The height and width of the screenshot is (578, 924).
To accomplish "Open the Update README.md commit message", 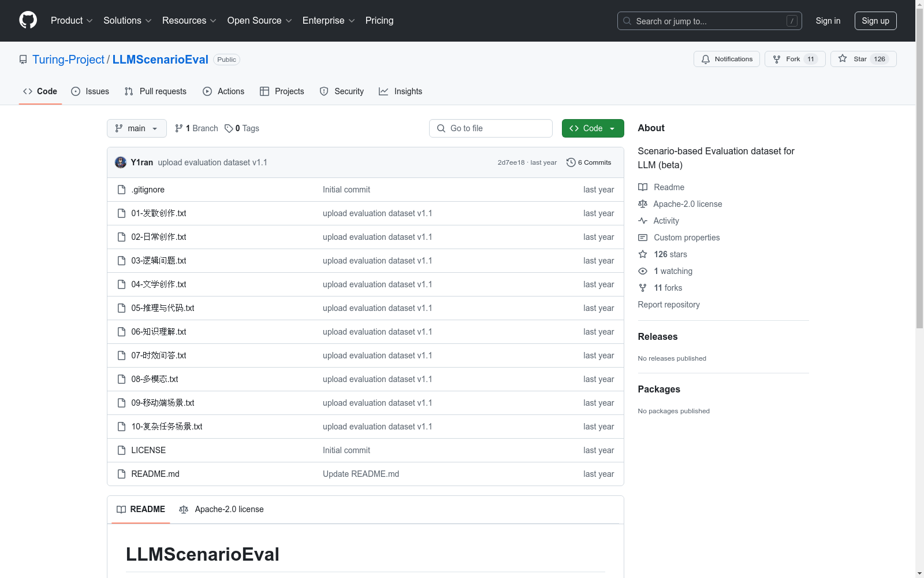I will (361, 474).
